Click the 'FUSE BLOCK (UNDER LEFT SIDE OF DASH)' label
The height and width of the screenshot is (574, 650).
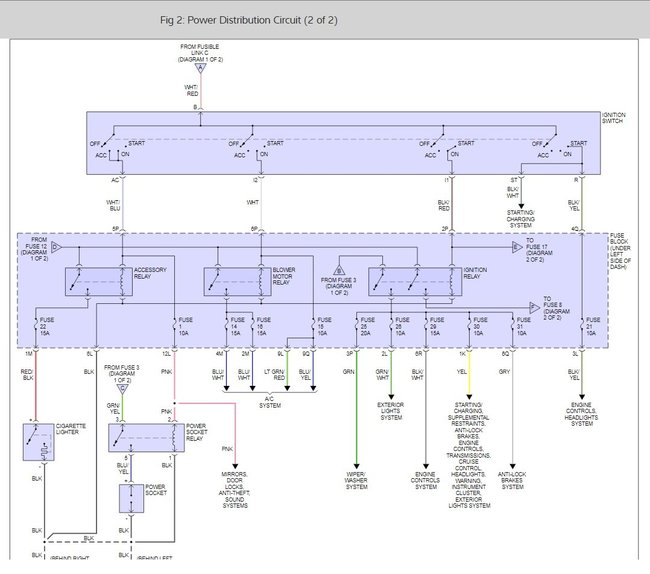pos(620,251)
